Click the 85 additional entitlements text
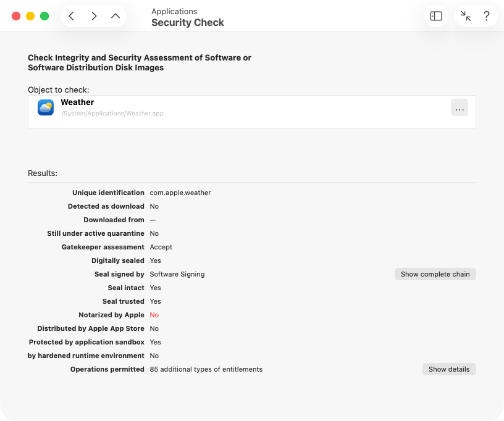This screenshot has height=421, width=504. point(206,369)
